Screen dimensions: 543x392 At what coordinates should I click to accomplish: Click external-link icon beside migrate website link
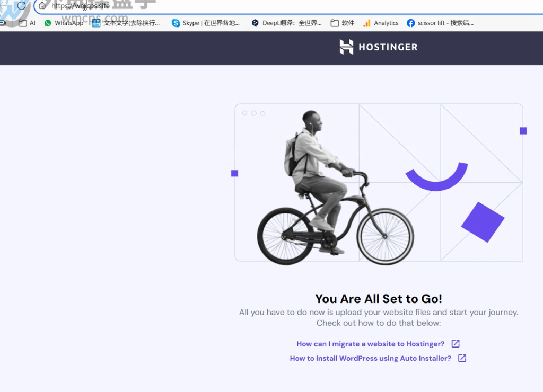point(455,344)
